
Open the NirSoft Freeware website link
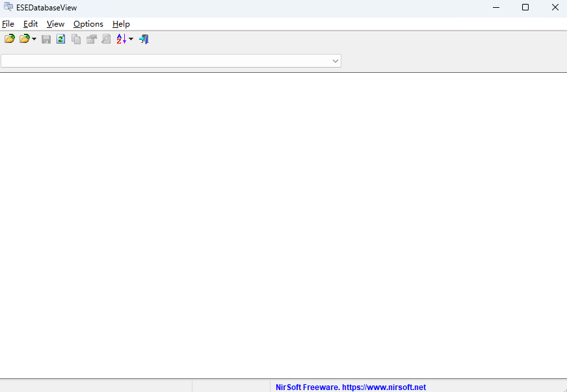(x=350, y=387)
